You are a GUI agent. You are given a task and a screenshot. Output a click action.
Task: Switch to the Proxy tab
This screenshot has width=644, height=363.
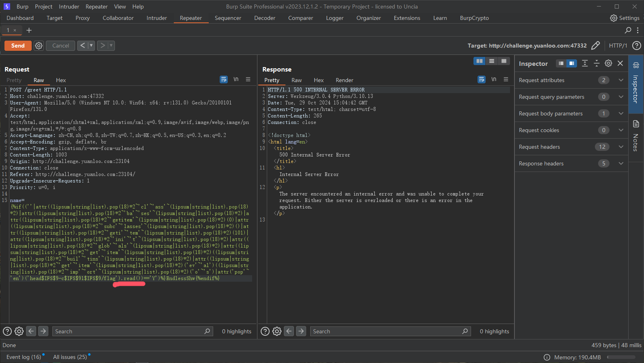click(x=82, y=18)
